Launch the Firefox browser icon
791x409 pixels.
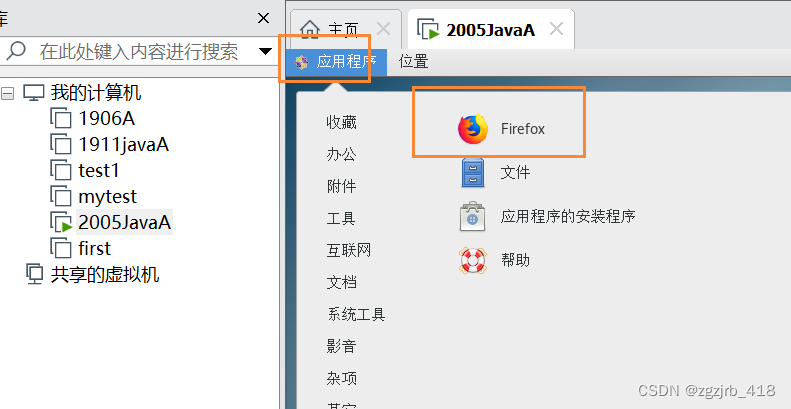473,129
